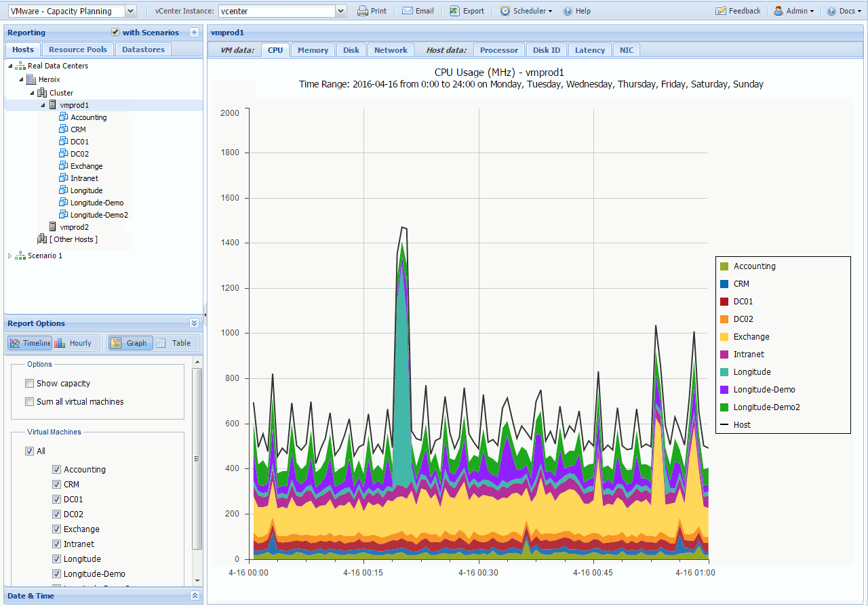Expand the Scenario 1 tree node
This screenshot has width=868, height=606.
coord(9,256)
